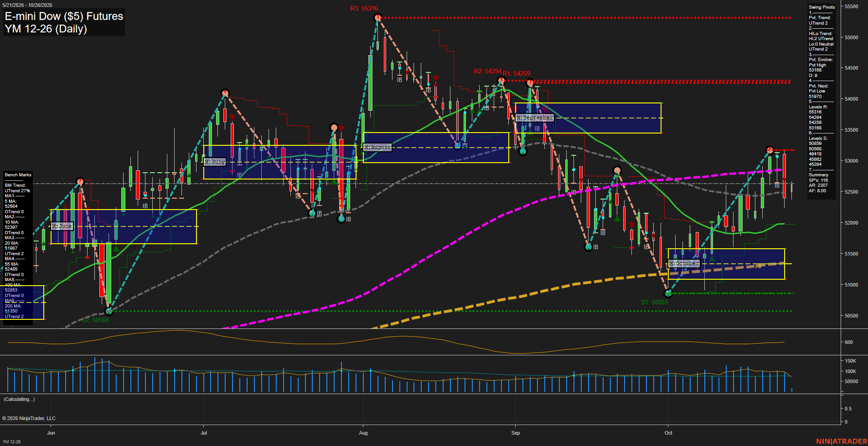
Task: Select the M:July monthly range label
Action: pyautogui.click(x=215, y=162)
